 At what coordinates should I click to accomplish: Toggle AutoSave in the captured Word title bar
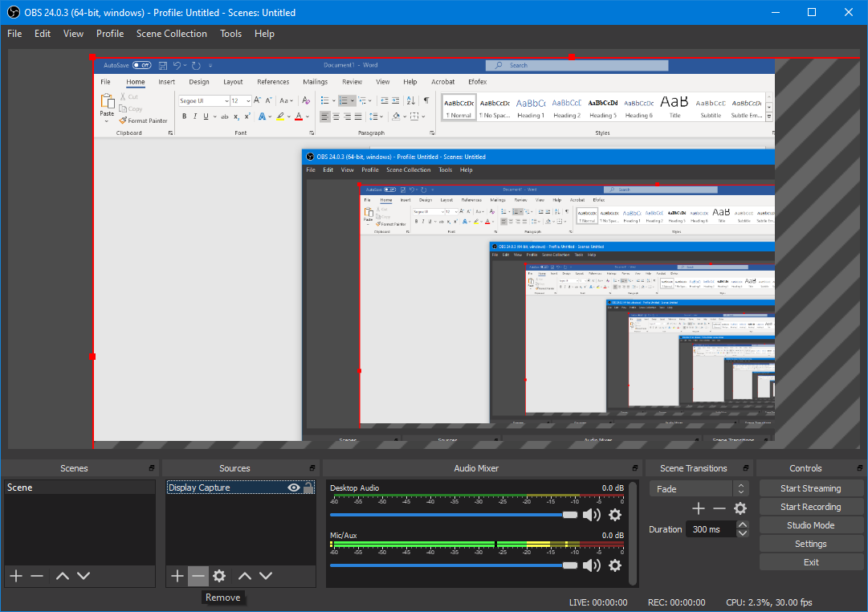pyautogui.click(x=142, y=65)
